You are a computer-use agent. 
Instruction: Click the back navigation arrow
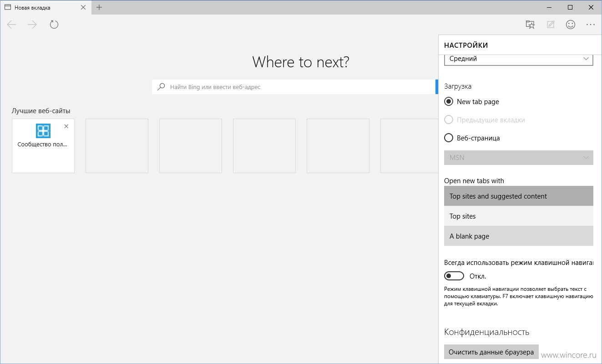pyautogui.click(x=11, y=25)
